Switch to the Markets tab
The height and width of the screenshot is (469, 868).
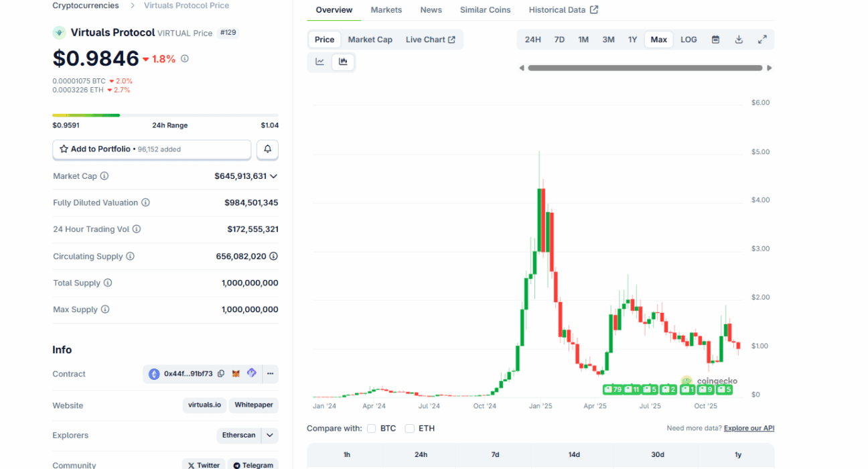(x=386, y=10)
